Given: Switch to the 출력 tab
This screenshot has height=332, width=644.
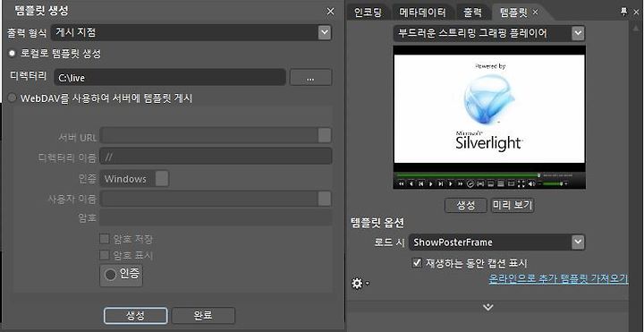Looking at the screenshot, I should coord(472,13).
